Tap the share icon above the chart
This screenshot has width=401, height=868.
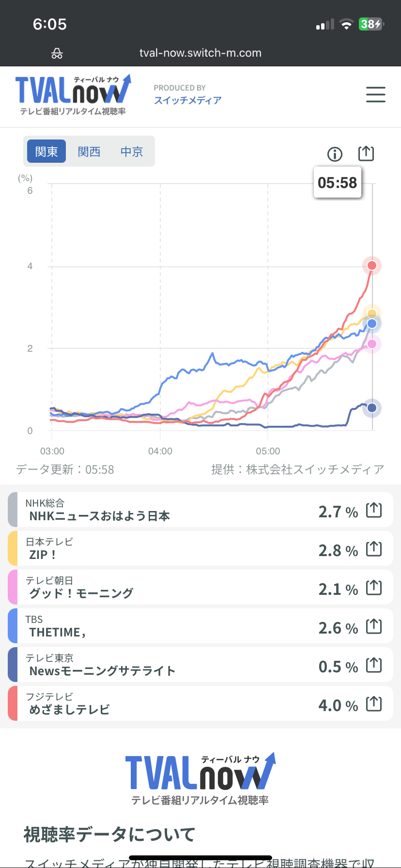pos(366,153)
